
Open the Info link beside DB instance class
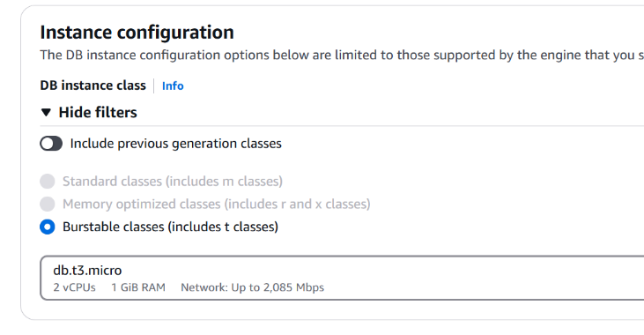click(x=173, y=86)
